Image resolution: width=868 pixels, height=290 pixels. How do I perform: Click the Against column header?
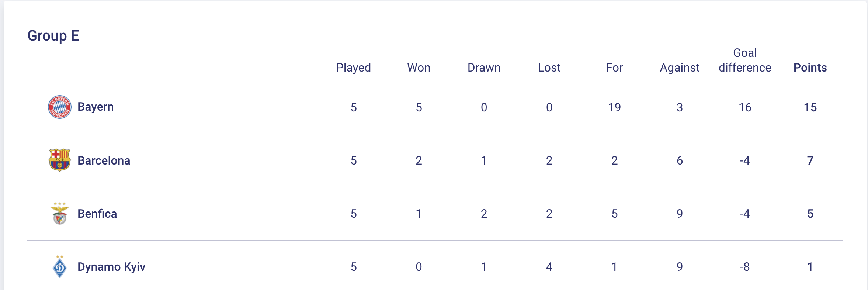680,68
